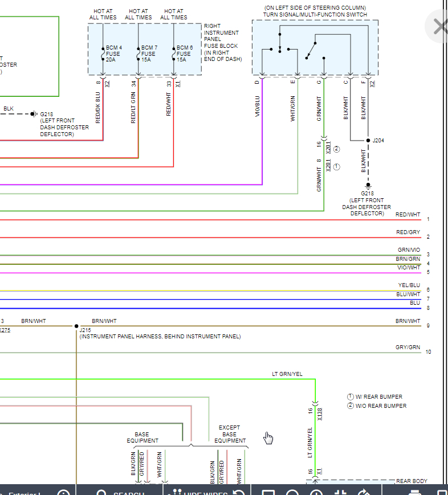Zoom in using the plus magnifier icon
448x495 pixels.
point(316,491)
